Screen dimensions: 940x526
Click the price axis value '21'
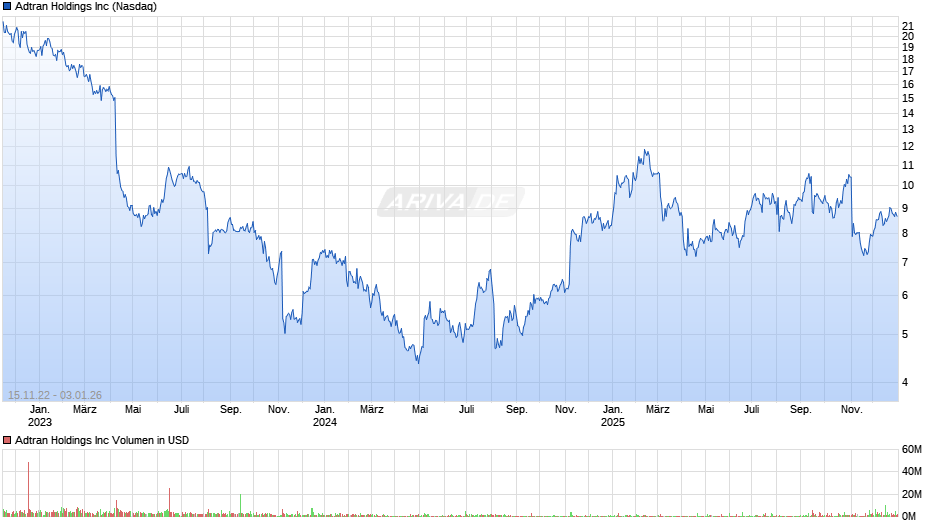pyautogui.click(x=908, y=26)
